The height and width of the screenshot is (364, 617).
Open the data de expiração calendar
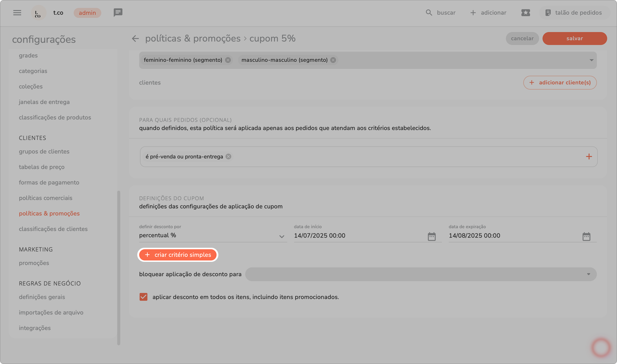[x=586, y=236]
